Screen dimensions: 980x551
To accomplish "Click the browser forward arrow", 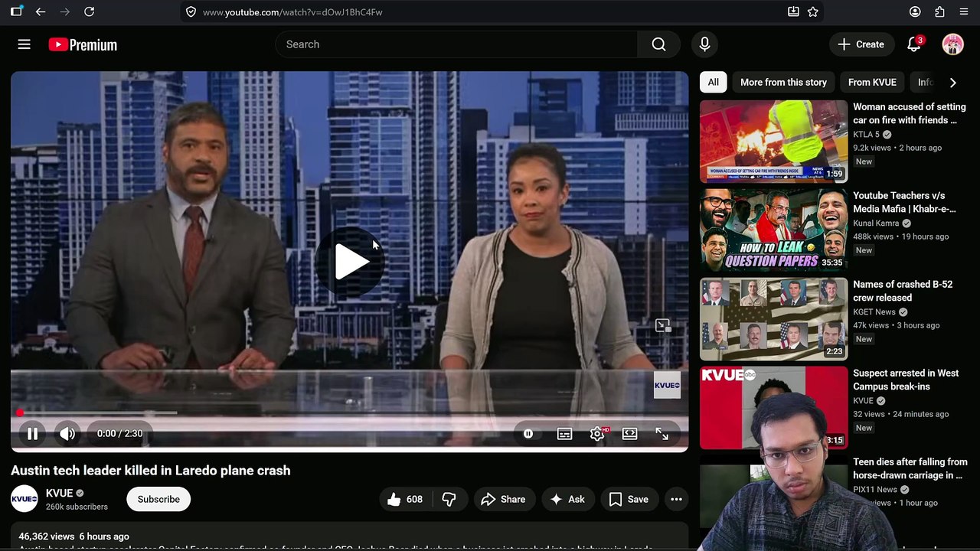I will tap(64, 12).
